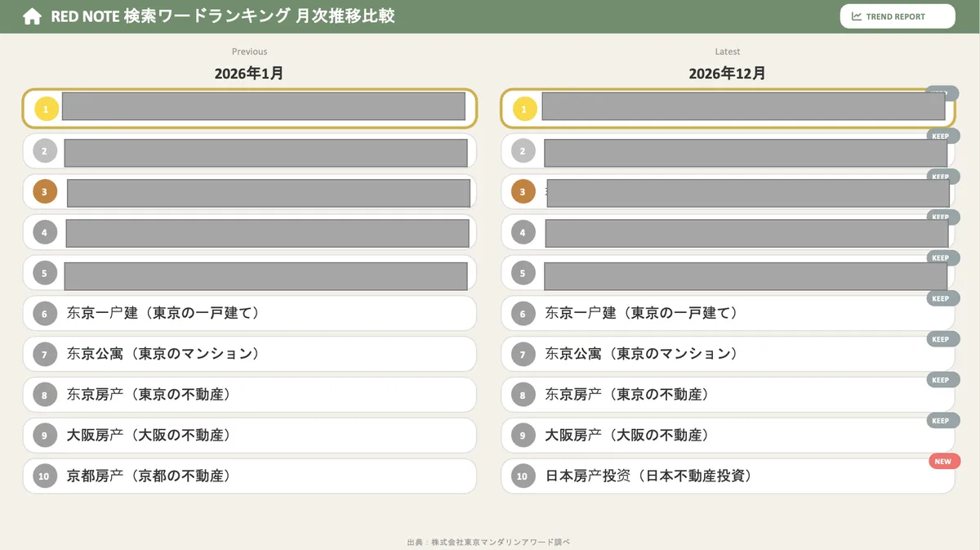The image size is (980, 550).
Task: Click the 2026年12月 column heading
Action: 727,74
